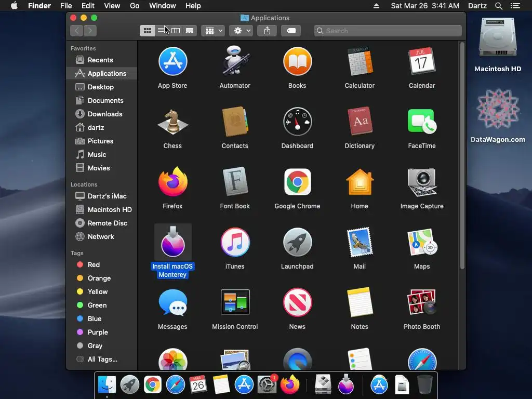
Task: Open Music in the sidebar
Action: 102,155
